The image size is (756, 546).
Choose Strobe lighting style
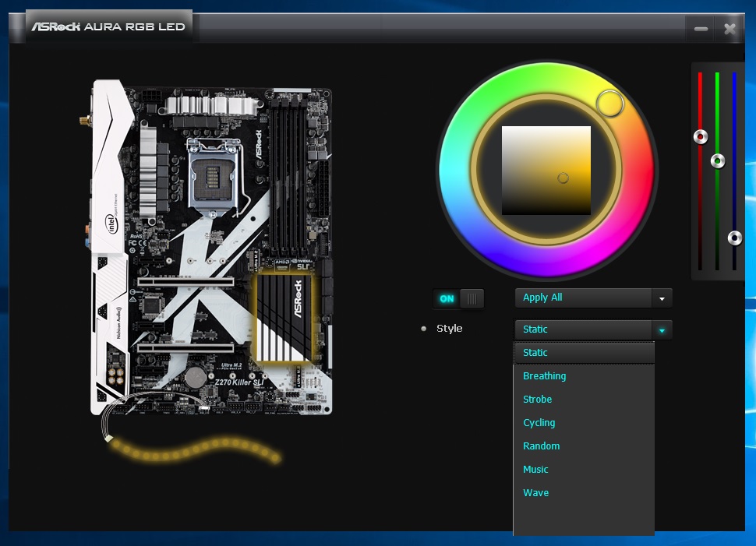tap(584, 400)
